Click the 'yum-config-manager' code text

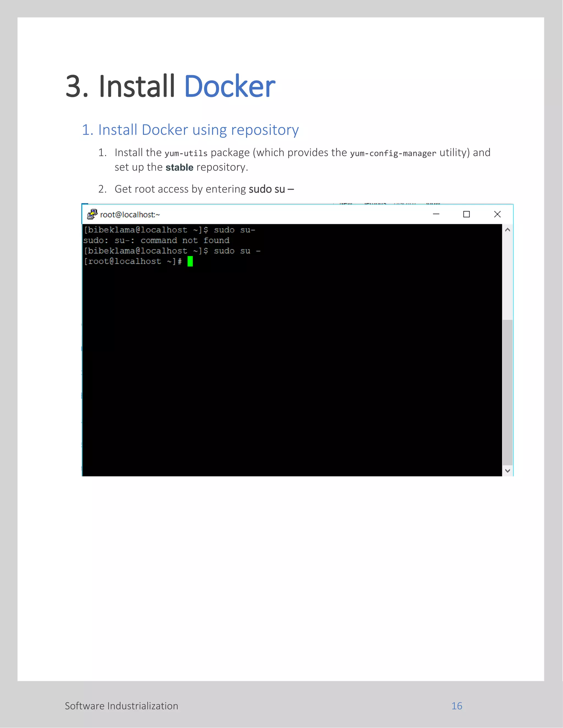[393, 153]
